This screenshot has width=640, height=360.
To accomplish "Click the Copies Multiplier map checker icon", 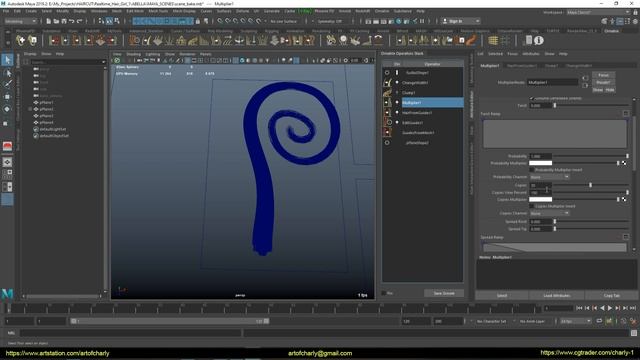I will (624, 199).
